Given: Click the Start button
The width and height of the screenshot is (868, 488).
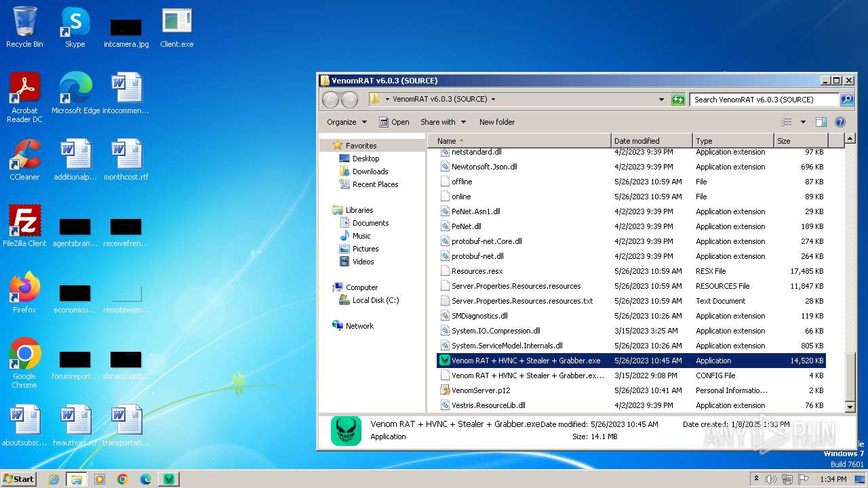Looking at the screenshot, I should (x=19, y=479).
